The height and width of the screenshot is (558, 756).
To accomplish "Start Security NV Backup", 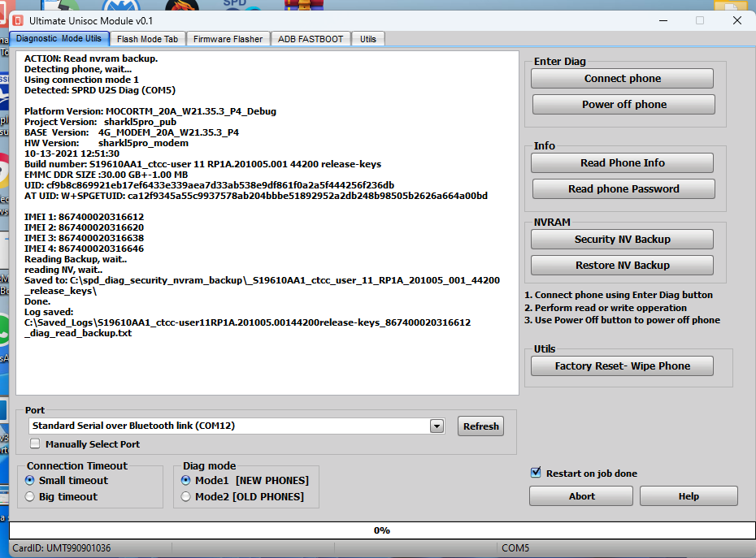I will click(x=622, y=240).
